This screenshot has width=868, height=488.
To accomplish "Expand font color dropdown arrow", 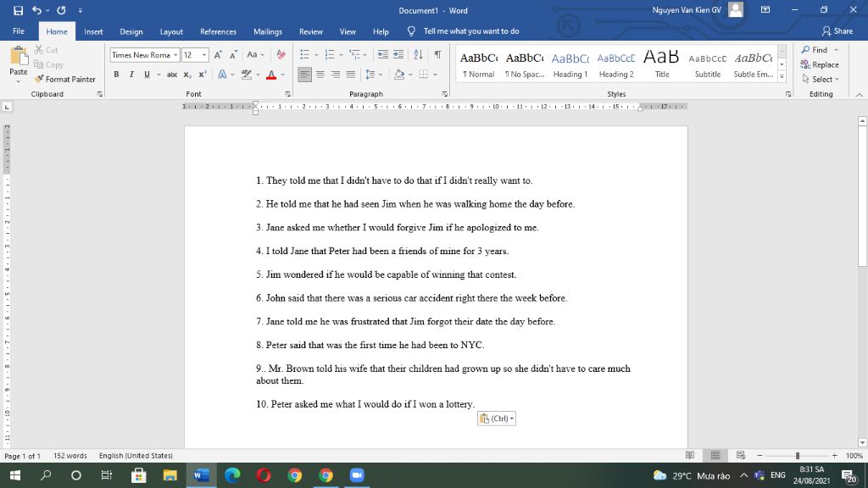I will 283,75.
